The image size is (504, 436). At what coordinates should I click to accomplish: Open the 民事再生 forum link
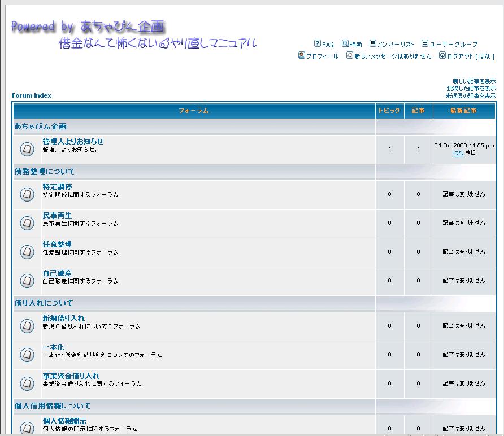click(x=57, y=215)
